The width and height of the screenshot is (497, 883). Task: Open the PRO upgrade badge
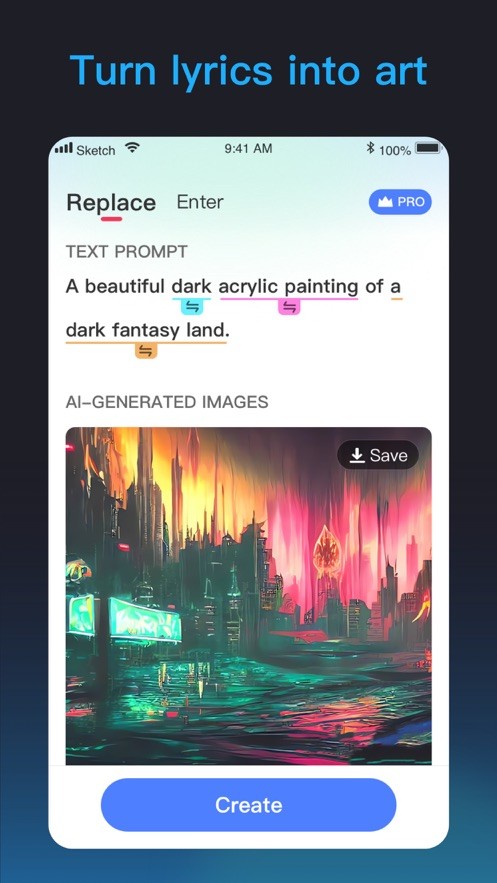(400, 202)
